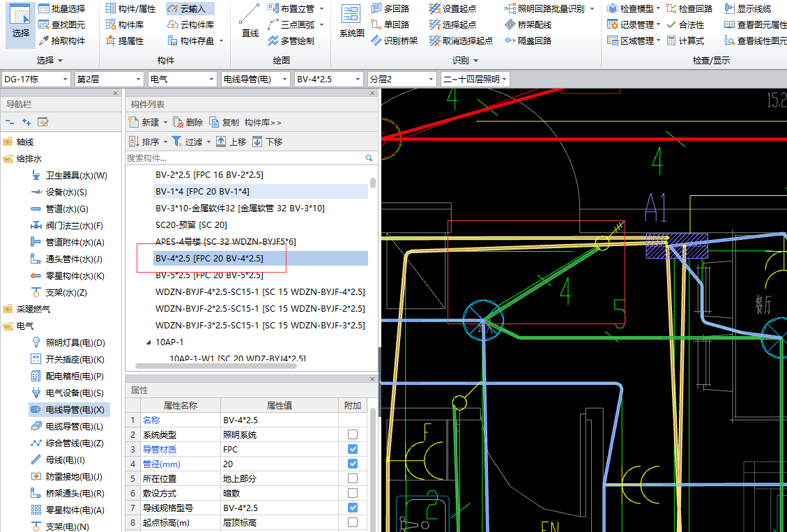The width and height of the screenshot is (787, 532).
Task: Click 桥架配线 tray wiring tool
Action: 528,24
